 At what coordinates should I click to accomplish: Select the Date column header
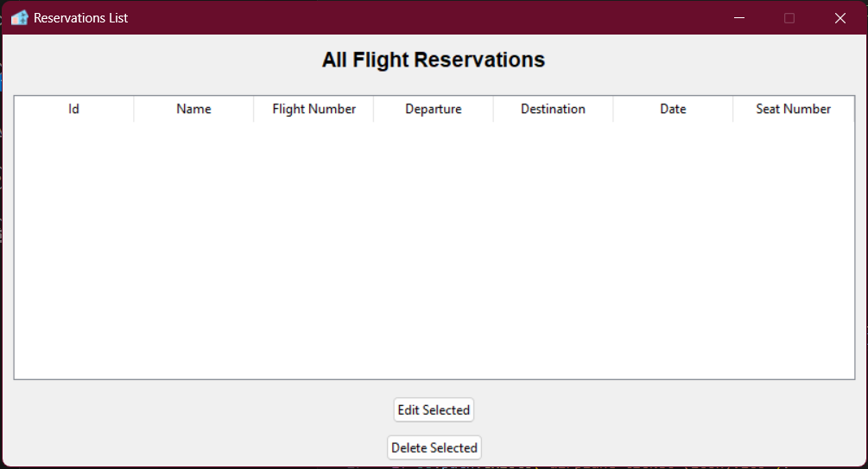673,109
